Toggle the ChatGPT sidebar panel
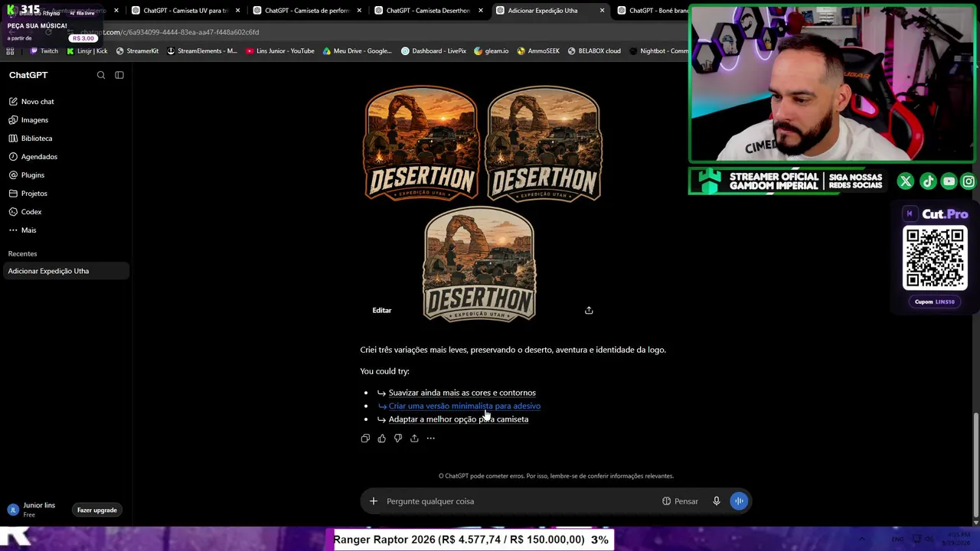Screen dimensions: 980x551 pos(119,75)
